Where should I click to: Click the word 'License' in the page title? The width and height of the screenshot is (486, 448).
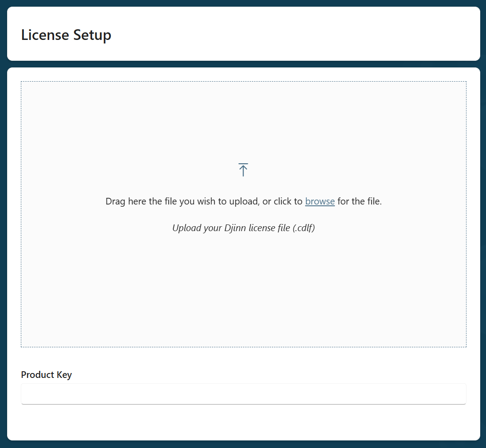tap(45, 35)
